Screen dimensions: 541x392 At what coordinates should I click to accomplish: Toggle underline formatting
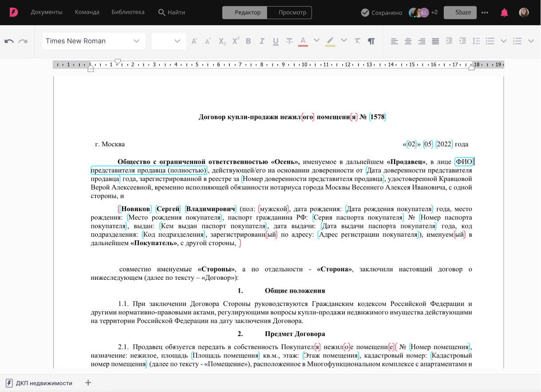pyautogui.click(x=276, y=41)
